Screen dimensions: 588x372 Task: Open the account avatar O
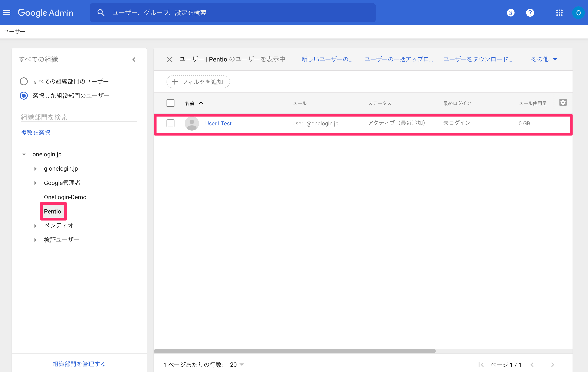(578, 13)
